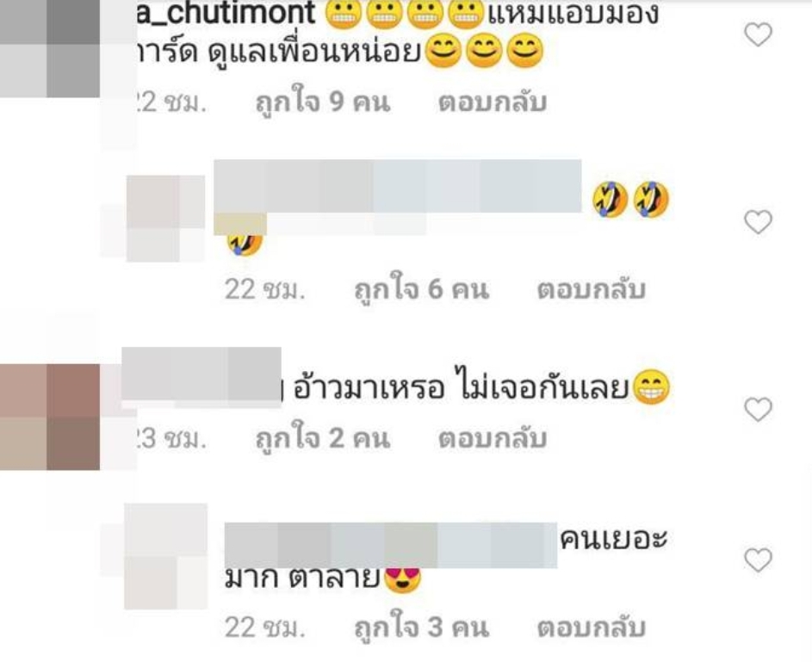Image resolution: width=812 pixels, height=662 pixels.
Task: View ถูกใจ 3 คน likers
Action: [x=422, y=628]
